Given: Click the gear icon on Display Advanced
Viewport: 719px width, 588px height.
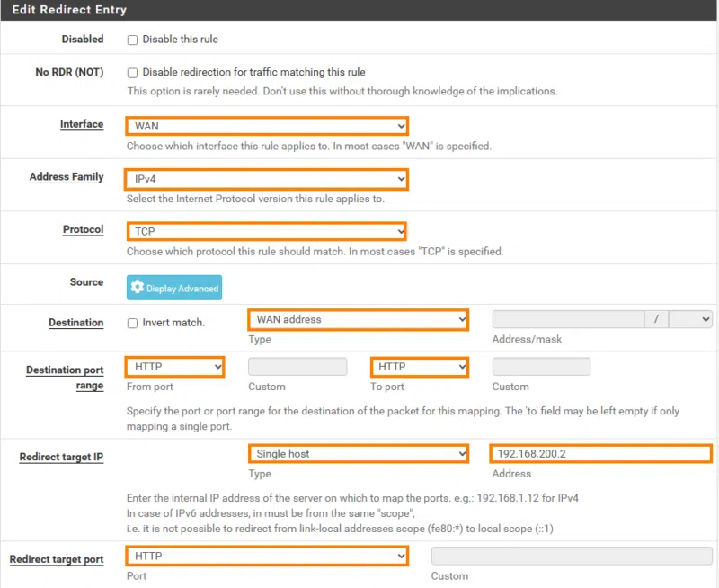Looking at the screenshot, I should [138, 288].
